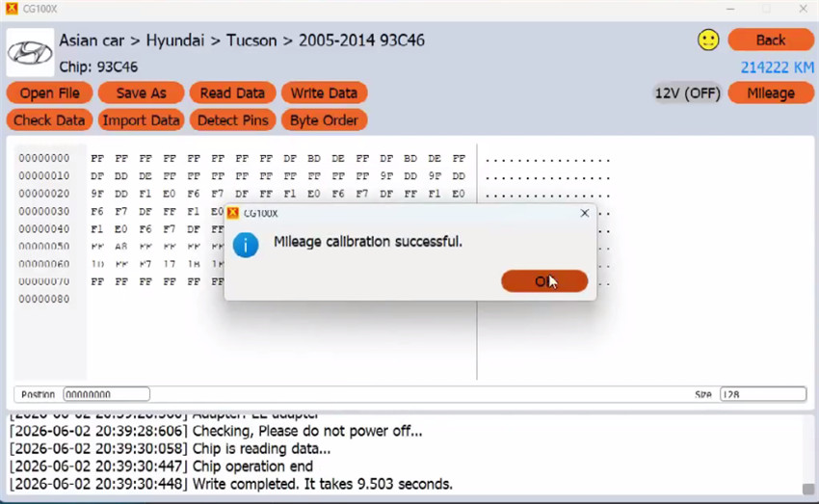Close the Mileage calibration dialog with the X

click(x=585, y=213)
